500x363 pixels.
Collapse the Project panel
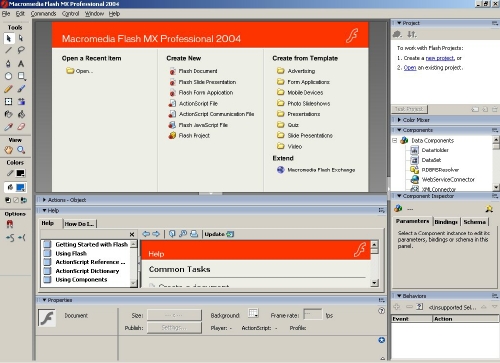[x=399, y=23]
